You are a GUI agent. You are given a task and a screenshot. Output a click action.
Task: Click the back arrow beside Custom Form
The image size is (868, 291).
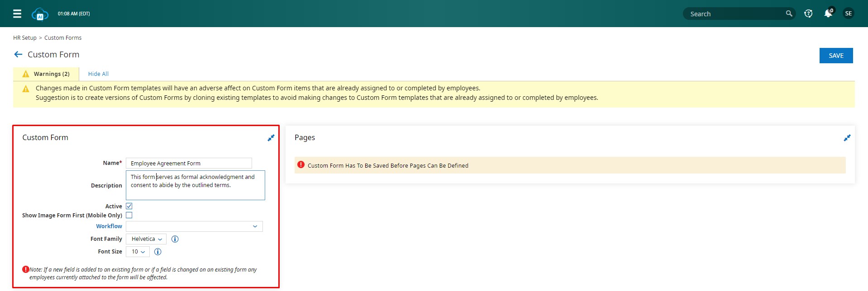pyautogui.click(x=18, y=55)
